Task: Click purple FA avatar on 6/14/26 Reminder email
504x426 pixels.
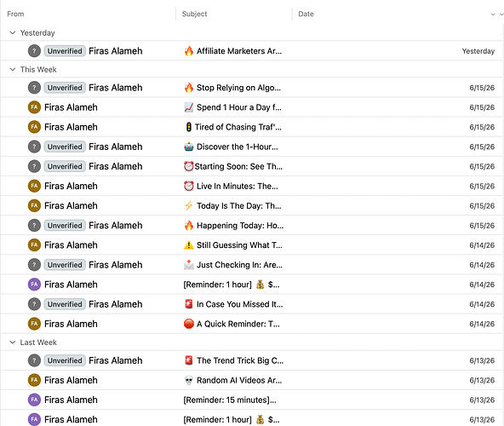Action: 34,285
